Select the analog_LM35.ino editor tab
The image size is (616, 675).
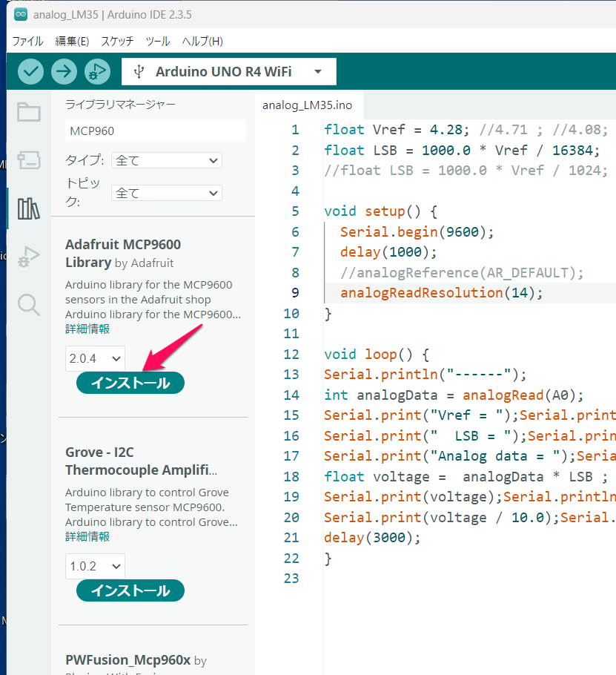tap(308, 105)
